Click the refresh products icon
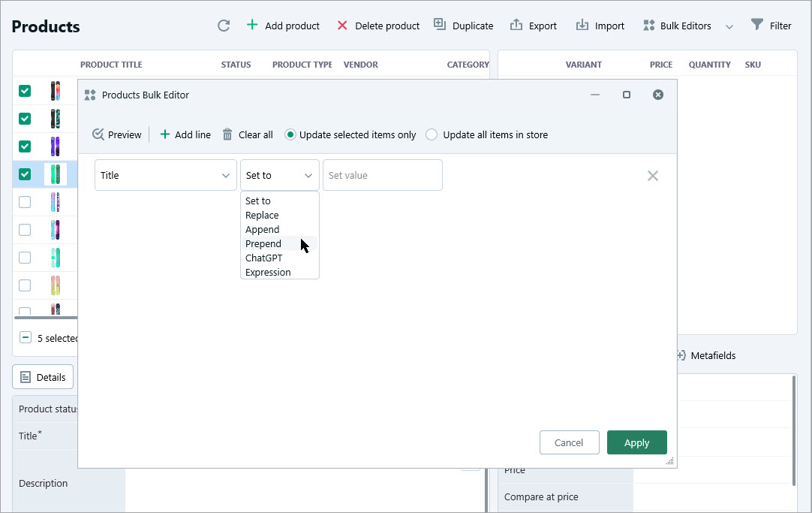This screenshot has height=513, width=812. (x=224, y=26)
